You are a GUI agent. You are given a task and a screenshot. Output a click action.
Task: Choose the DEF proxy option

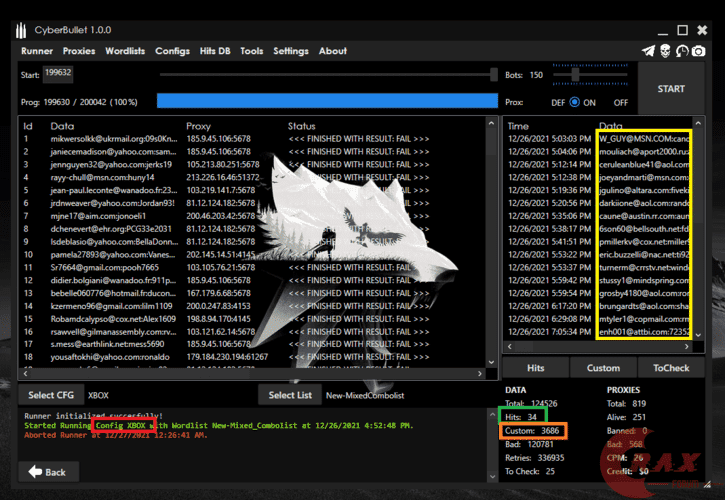point(558,102)
